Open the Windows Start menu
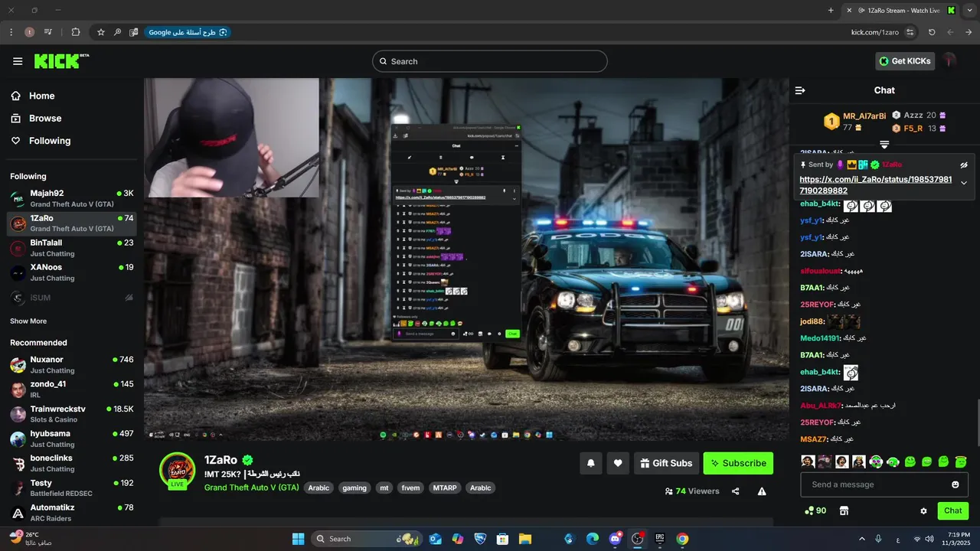Viewport: 980px width, 551px height. coord(299,539)
